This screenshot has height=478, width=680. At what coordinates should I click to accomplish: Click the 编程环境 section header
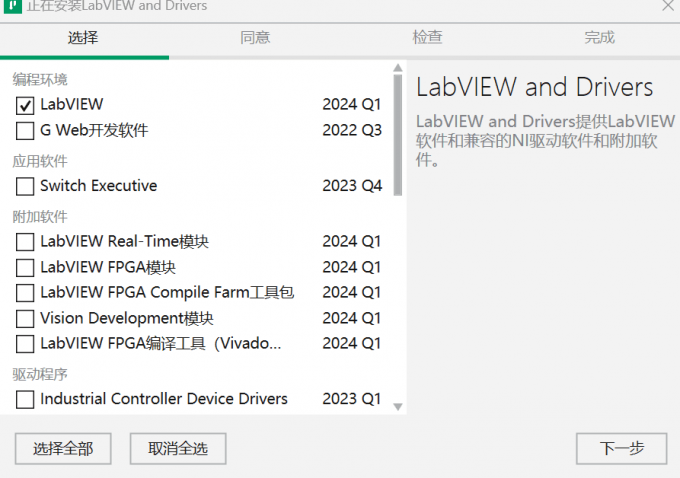click(x=40, y=80)
